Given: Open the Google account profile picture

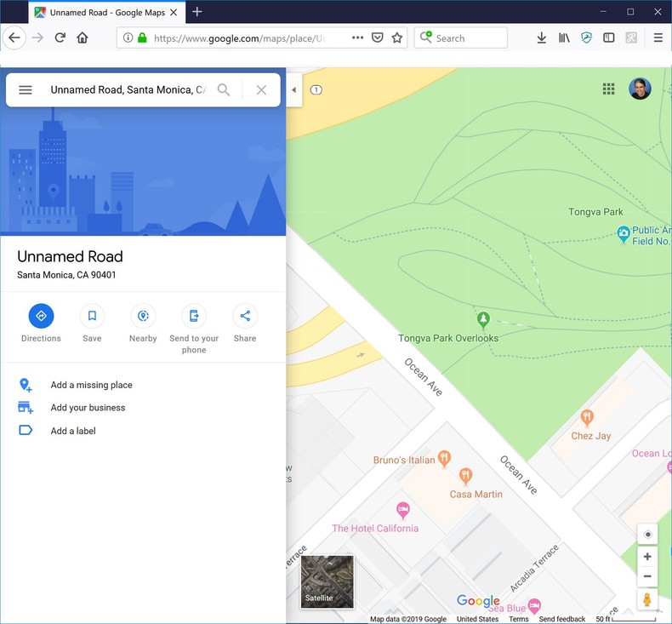Looking at the screenshot, I should [x=640, y=89].
